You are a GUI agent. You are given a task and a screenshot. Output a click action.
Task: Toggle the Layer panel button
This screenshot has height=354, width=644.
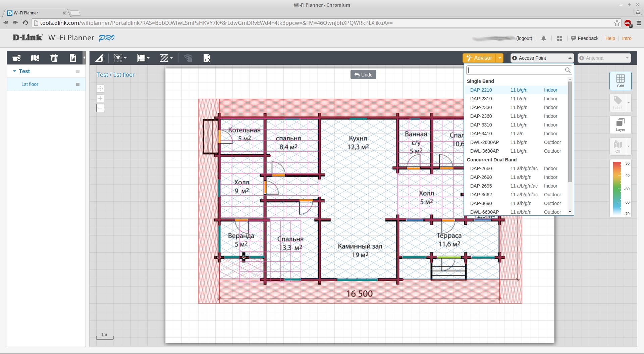(620, 124)
